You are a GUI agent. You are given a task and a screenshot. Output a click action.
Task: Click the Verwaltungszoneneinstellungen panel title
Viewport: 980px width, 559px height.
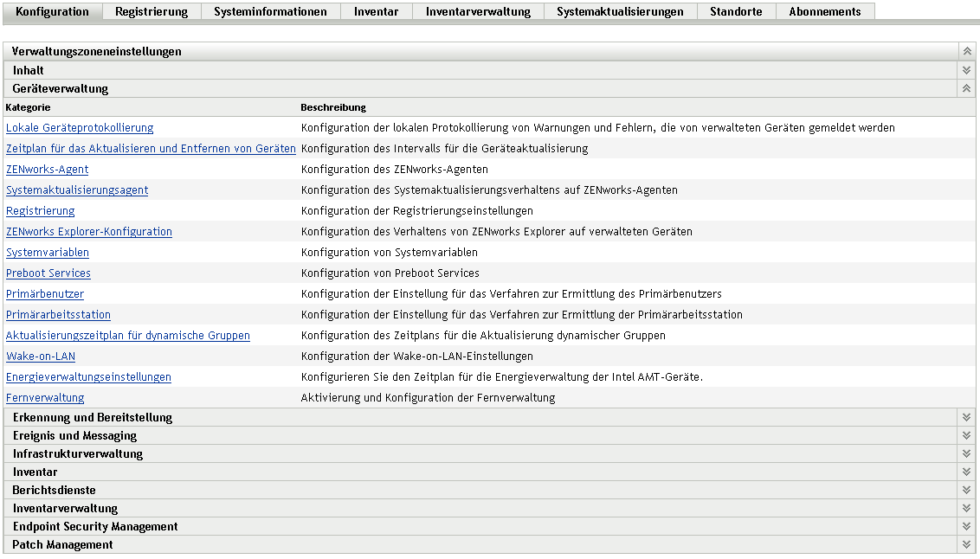click(96, 52)
